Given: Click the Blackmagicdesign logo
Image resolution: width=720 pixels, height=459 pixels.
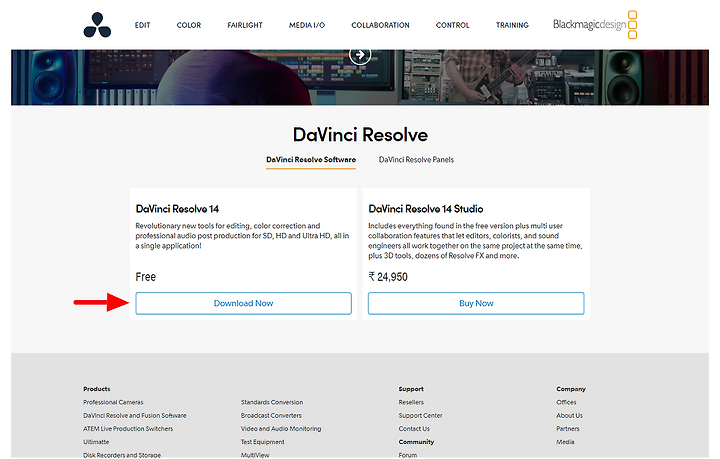Looking at the screenshot, I should tap(595, 25).
